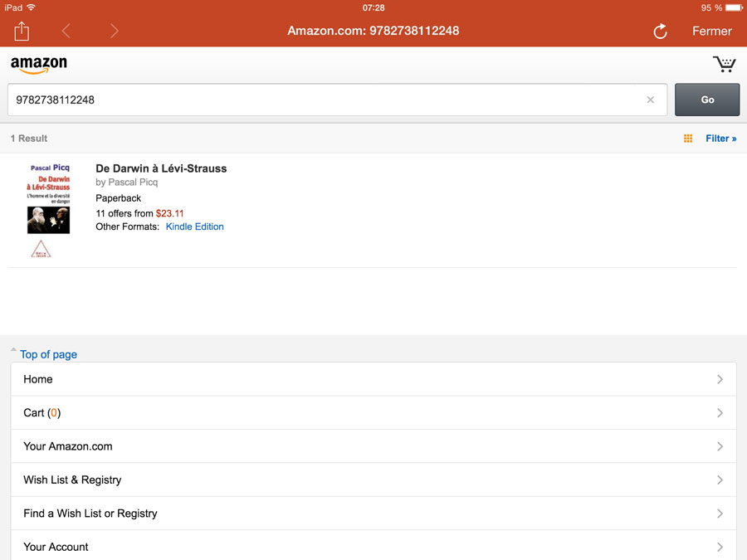Image resolution: width=747 pixels, height=560 pixels.
Task: Go back with the left arrow
Action: point(66,31)
